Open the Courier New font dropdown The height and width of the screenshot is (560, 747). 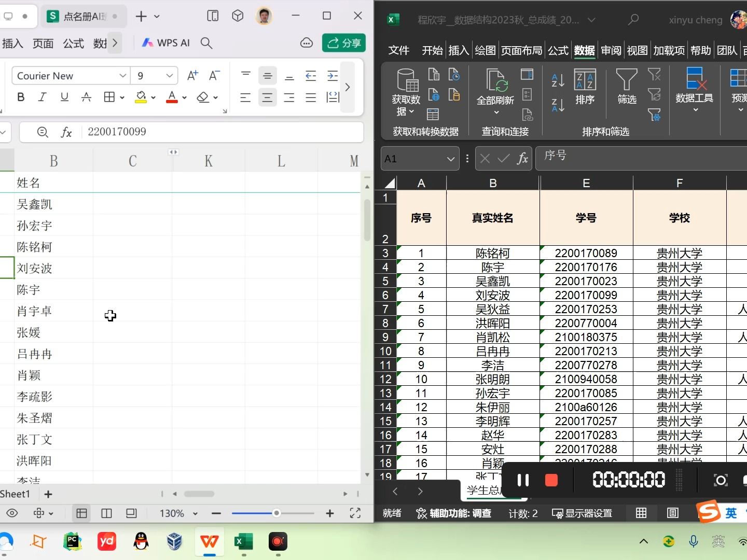pos(123,76)
